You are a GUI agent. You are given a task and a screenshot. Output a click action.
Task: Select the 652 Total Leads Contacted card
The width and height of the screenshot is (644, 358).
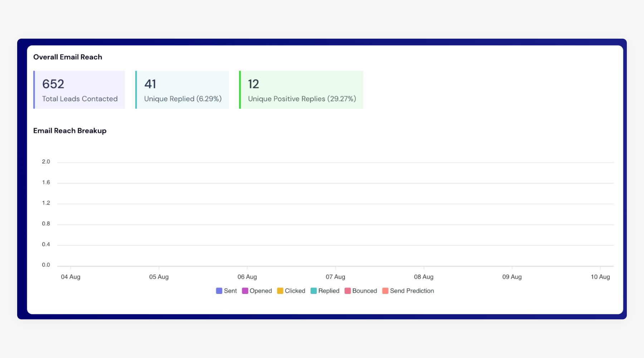click(x=79, y=90)
